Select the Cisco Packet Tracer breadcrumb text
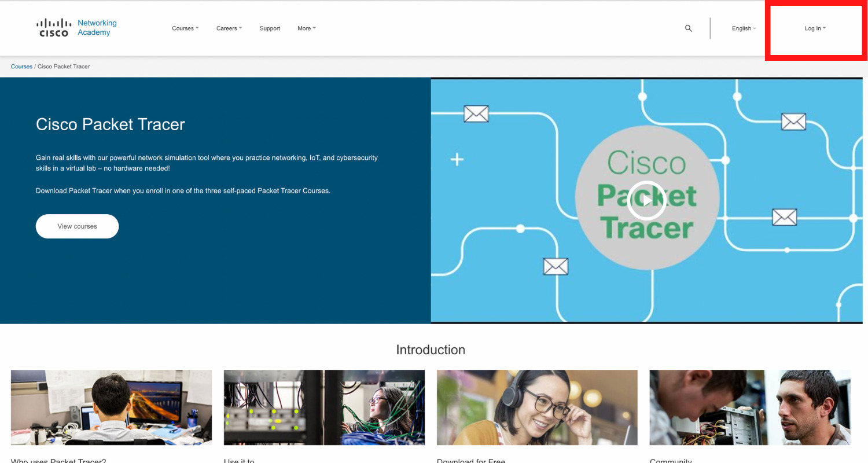Image resolution: width=868 pixels, height=463 pixels. click(64, 67)
